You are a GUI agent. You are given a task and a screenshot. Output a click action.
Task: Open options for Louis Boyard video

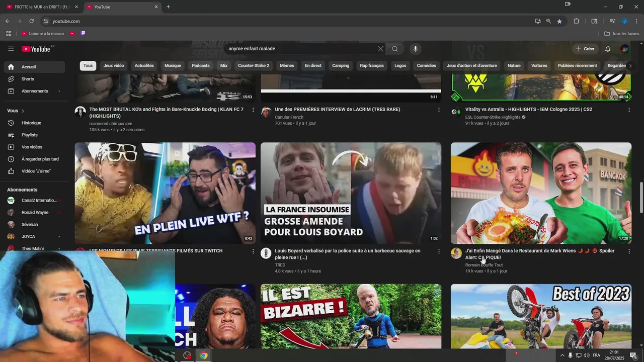coord(439,251)
